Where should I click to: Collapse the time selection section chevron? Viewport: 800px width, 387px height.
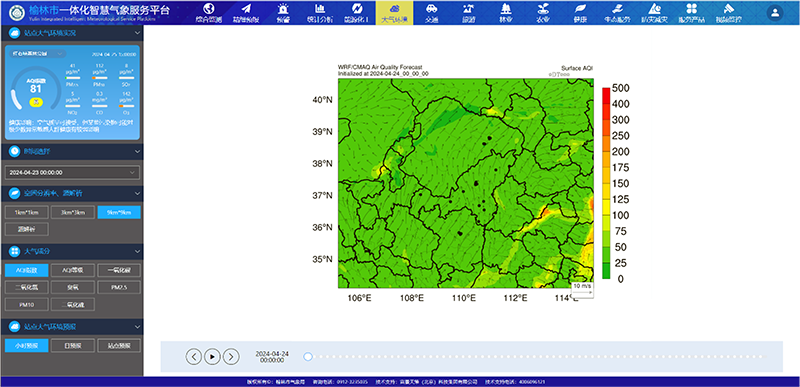tap(137, 151)
